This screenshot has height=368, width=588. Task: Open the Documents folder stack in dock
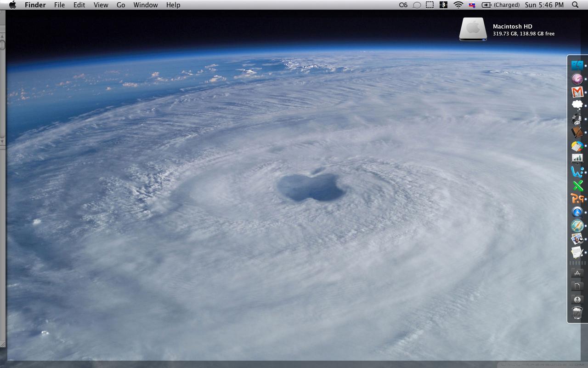(x=577, y=286)
